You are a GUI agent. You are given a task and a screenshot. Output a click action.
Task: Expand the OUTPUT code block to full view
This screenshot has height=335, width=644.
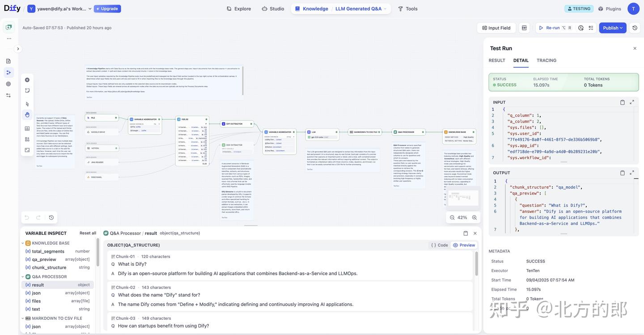tap(632, 173)
